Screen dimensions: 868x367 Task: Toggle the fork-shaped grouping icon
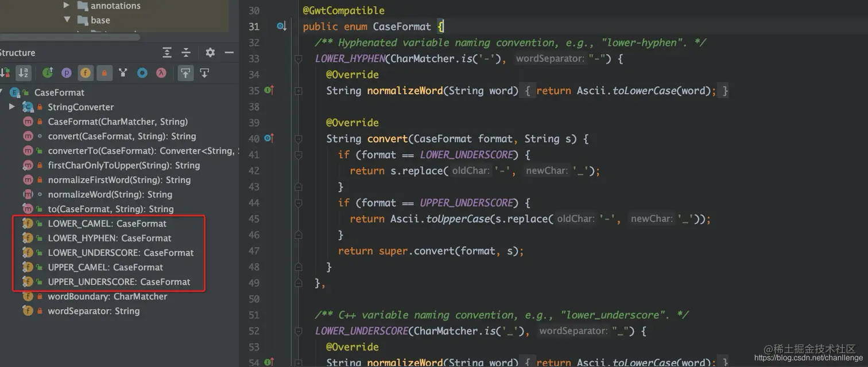[123, 73]
